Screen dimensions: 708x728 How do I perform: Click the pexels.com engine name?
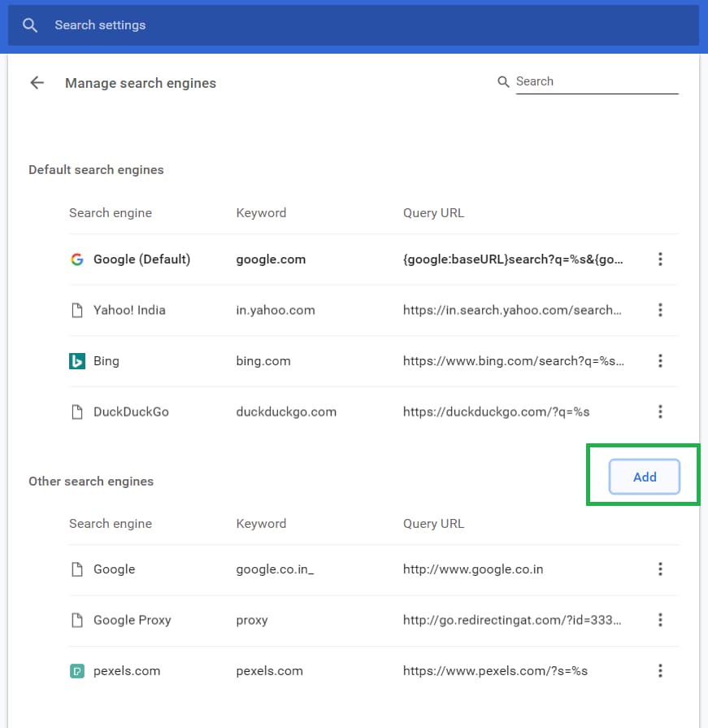coord(127,671)
